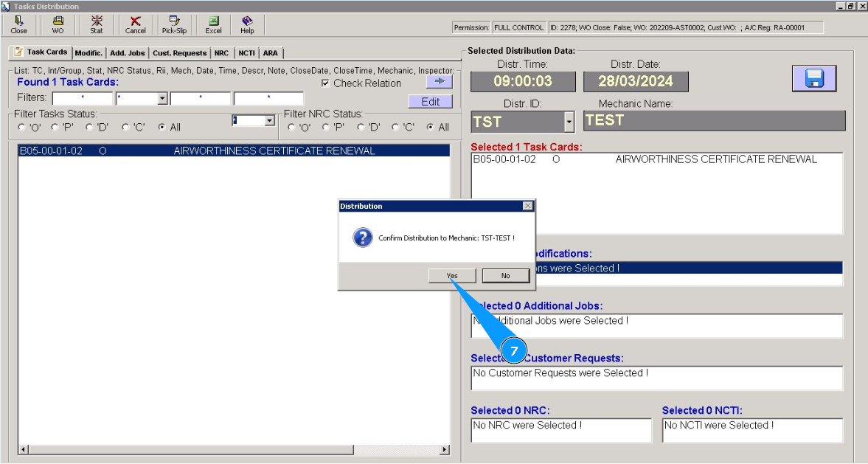
Task: Click 'No NCTI were Selected' entry
Action: 752,425
